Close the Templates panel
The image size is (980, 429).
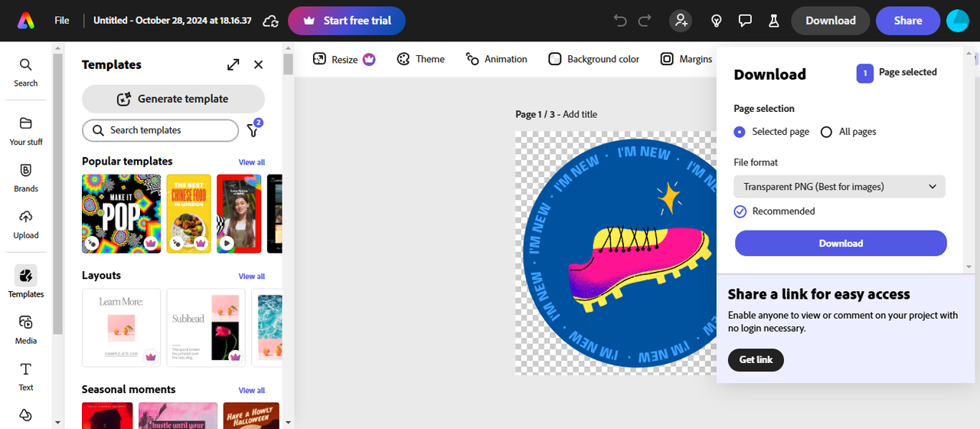click(258, 65)
